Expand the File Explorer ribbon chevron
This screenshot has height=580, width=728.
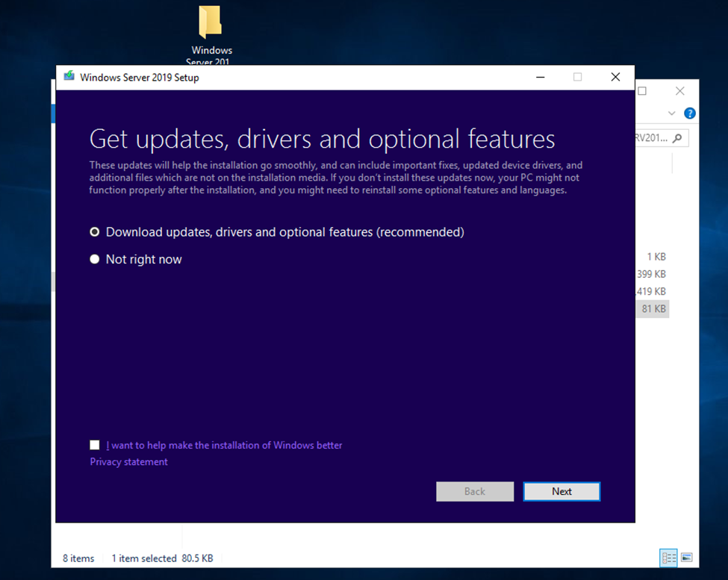(x=671, y=113)
